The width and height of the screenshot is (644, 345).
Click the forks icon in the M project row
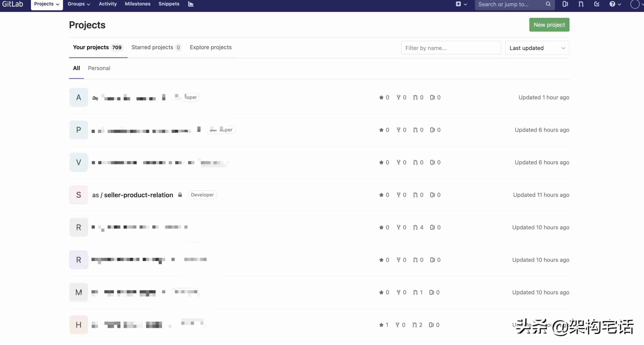(399, 292)
